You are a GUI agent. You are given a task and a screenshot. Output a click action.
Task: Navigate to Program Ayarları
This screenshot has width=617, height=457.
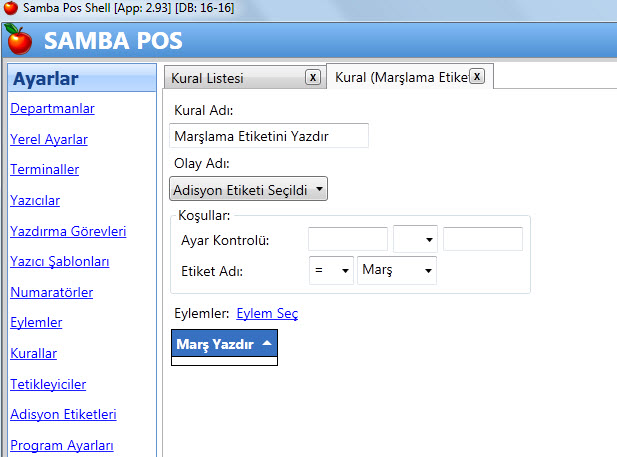tap(62, 445)
